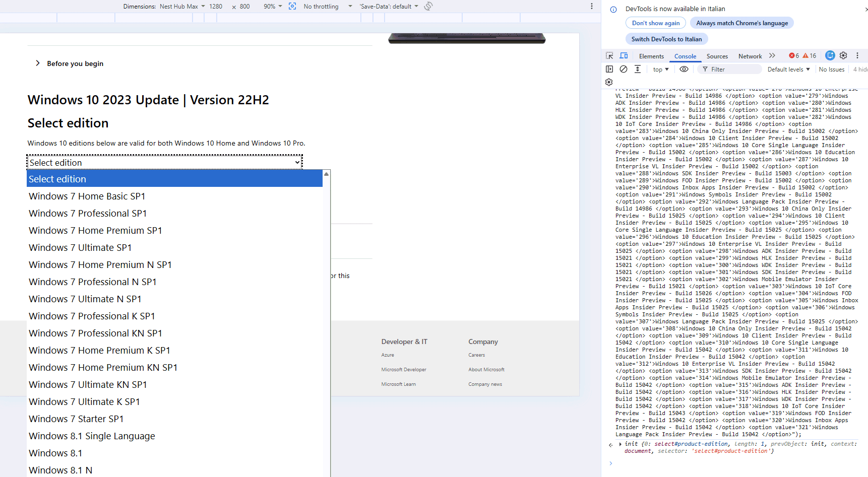Image resolution: width=868 pixels, height=477 pixels.
Task: Open the No throttling dropdown
Action: pyautogui.click(x=328, y=6)
